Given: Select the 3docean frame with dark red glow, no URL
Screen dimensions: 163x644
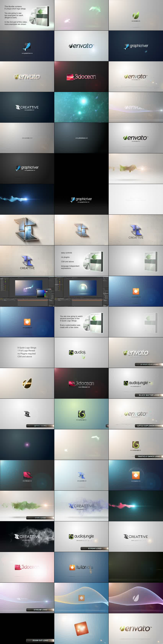Looking at the screenshot, I should (x=81, y=76).
